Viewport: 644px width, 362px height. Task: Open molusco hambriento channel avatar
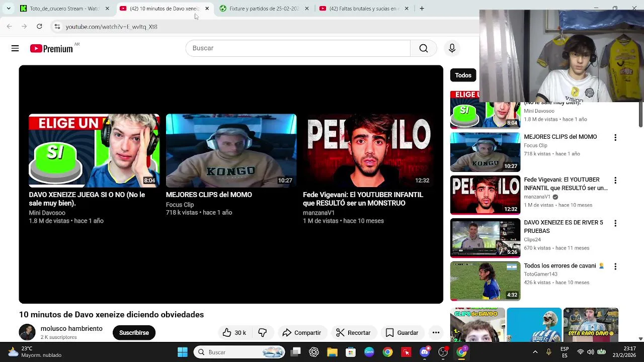(27, 332)
